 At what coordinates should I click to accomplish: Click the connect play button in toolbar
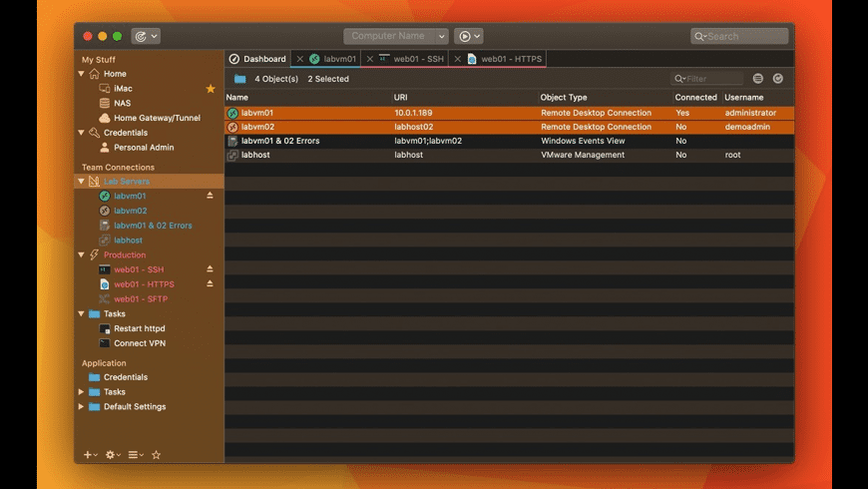(x=468, y=36)
